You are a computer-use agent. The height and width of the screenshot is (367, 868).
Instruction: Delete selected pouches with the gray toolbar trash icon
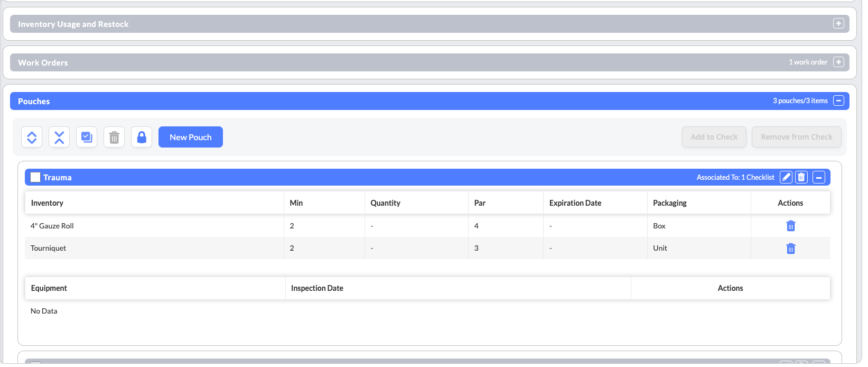[114, 137]
